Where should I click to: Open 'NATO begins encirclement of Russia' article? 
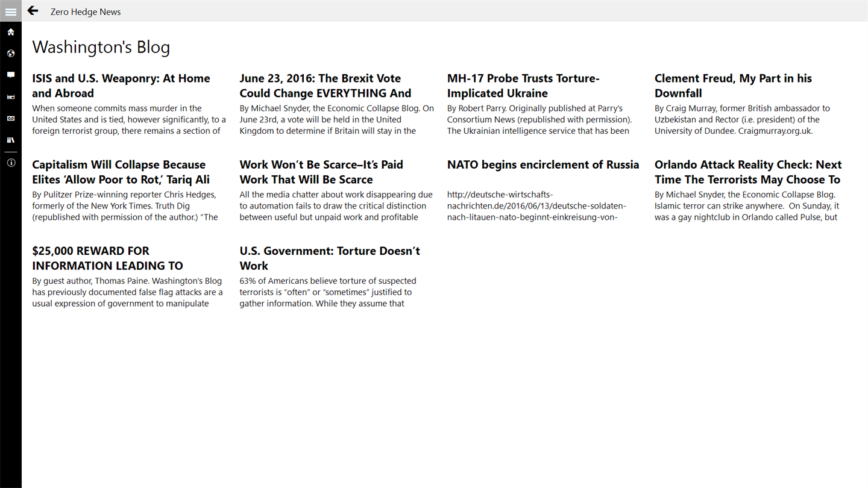click(x=543, y=164)
